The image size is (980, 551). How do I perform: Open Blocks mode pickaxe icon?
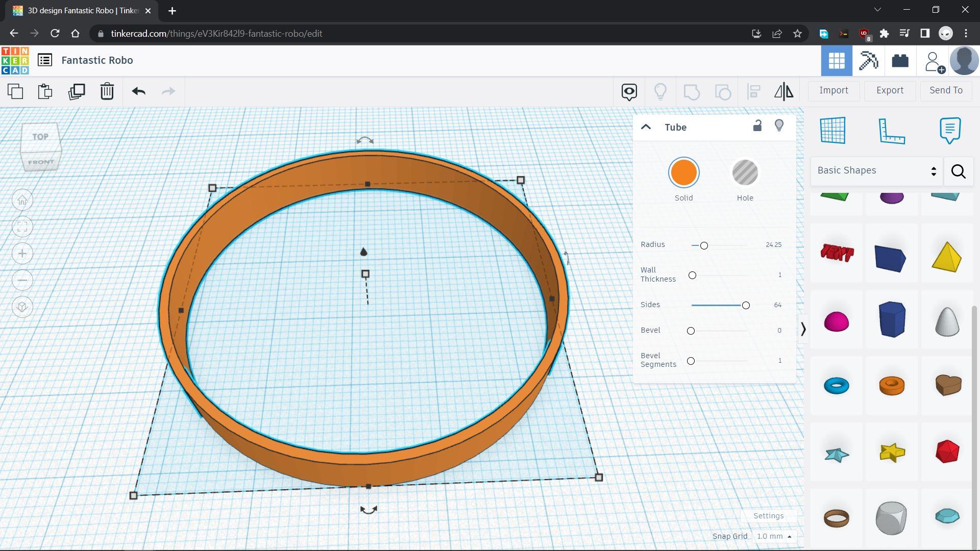pos(868,61)
